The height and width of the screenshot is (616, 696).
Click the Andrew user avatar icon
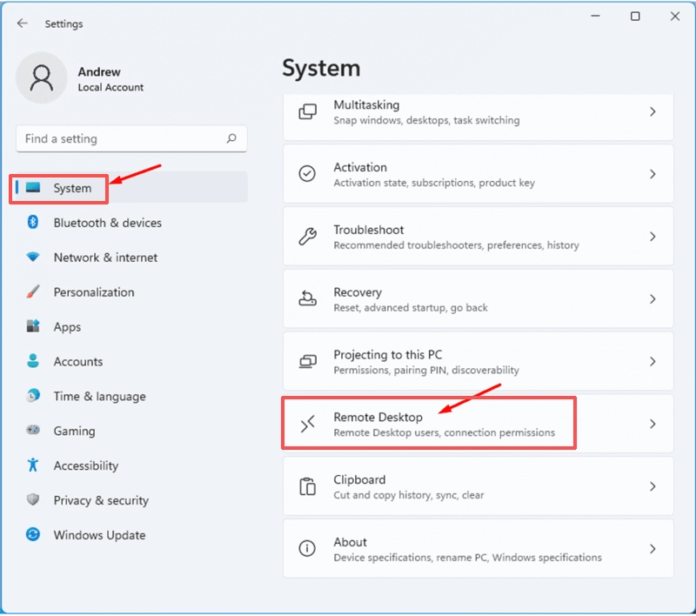click(x=41, y=77)
